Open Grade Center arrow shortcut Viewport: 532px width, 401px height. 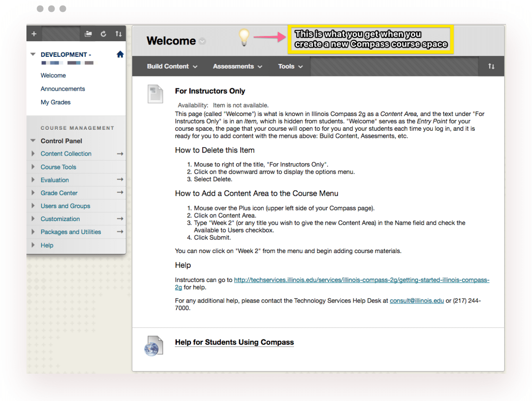(120, 193)
